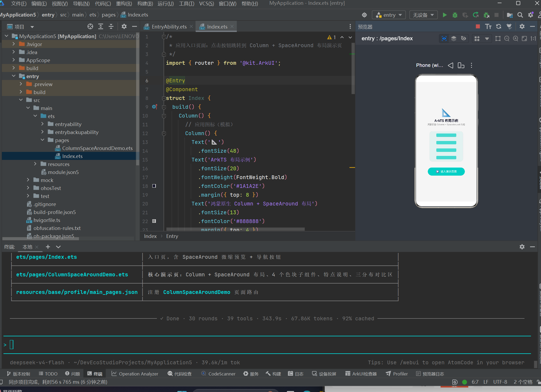This screenshot has width=541, height=392.
Task: Open terminal panel settings gear
Action: coord(522,247)
